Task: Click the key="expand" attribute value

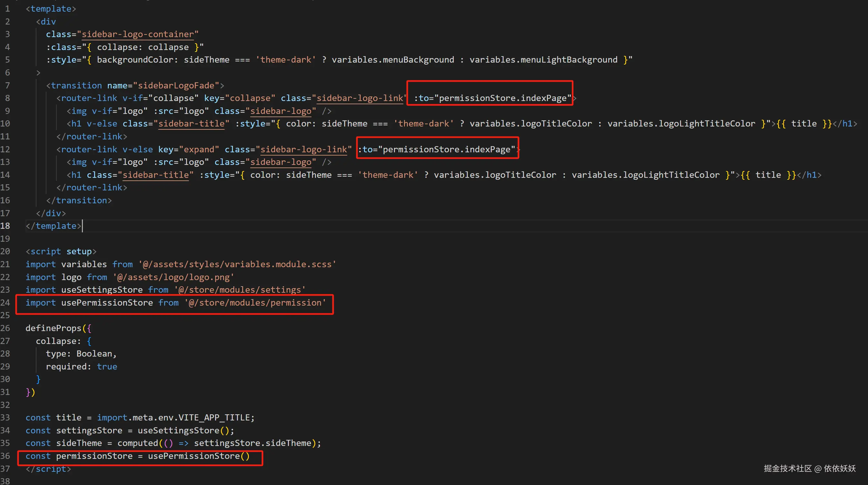Action: pyautogui.click(x=199, y=149)
